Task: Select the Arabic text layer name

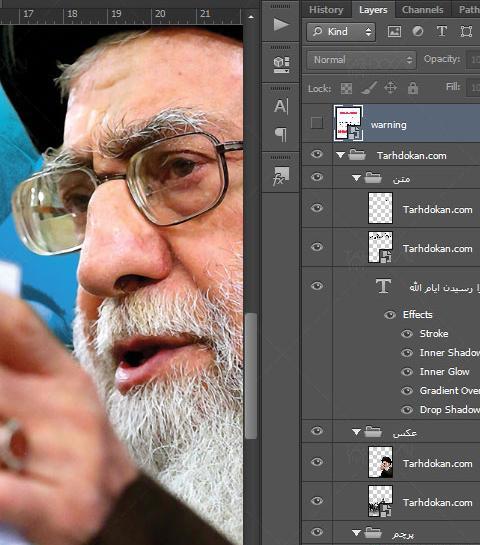Action: click(x=444, y=288)
